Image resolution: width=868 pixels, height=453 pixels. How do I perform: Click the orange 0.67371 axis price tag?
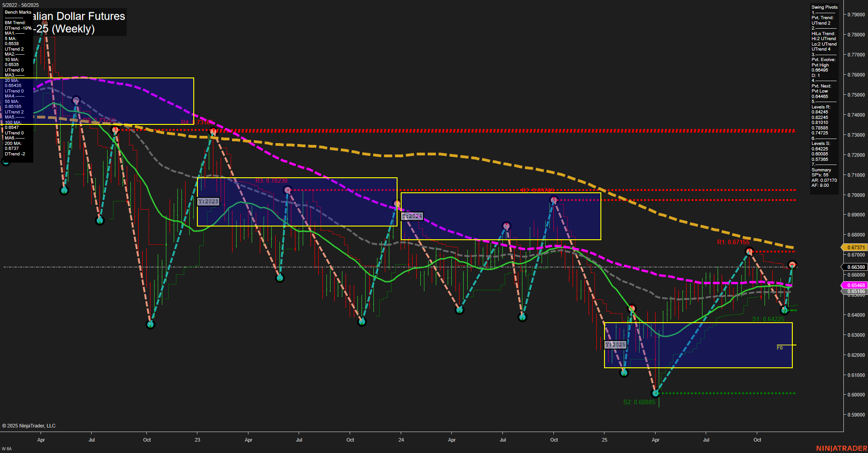coord(856,247)
